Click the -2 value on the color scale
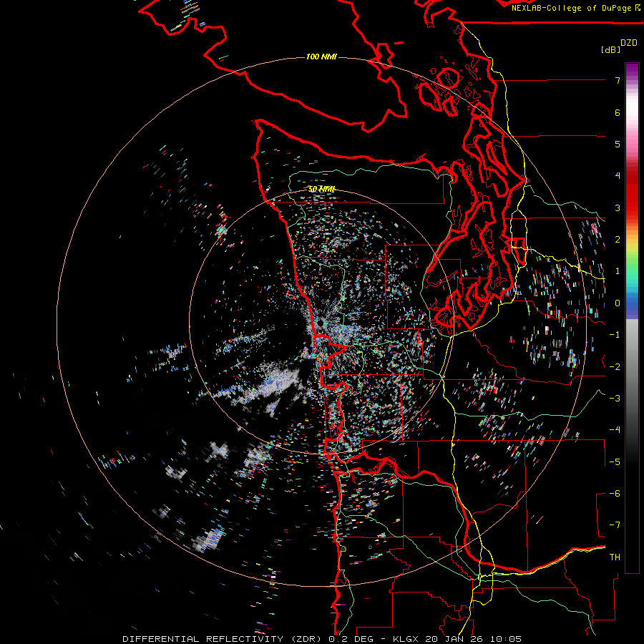 pyautogui.click(x=615, y=366)
